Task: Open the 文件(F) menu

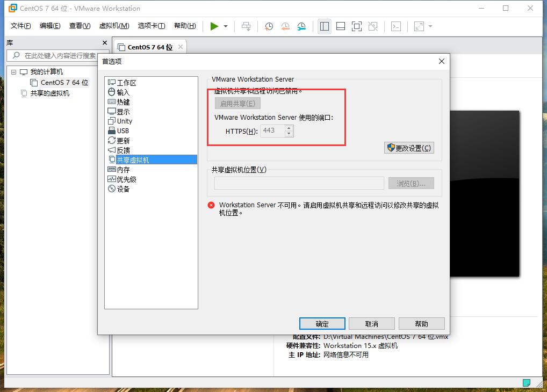Action: click(20, 26)
